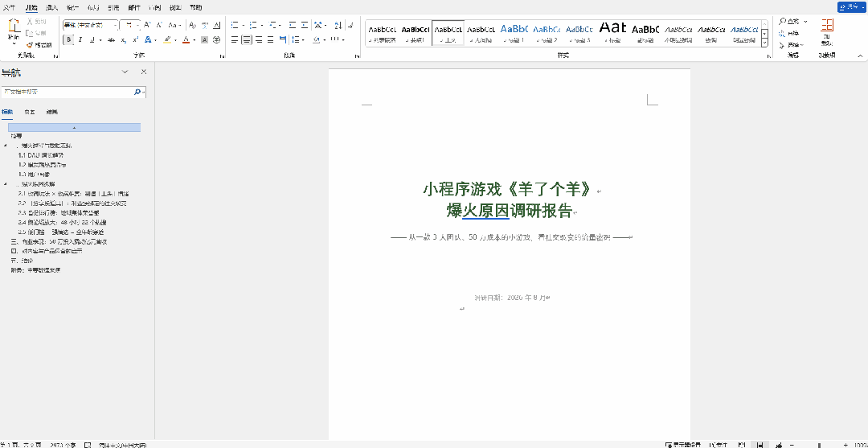
Task: Click the numbered list icon
Action: (253, 25)
